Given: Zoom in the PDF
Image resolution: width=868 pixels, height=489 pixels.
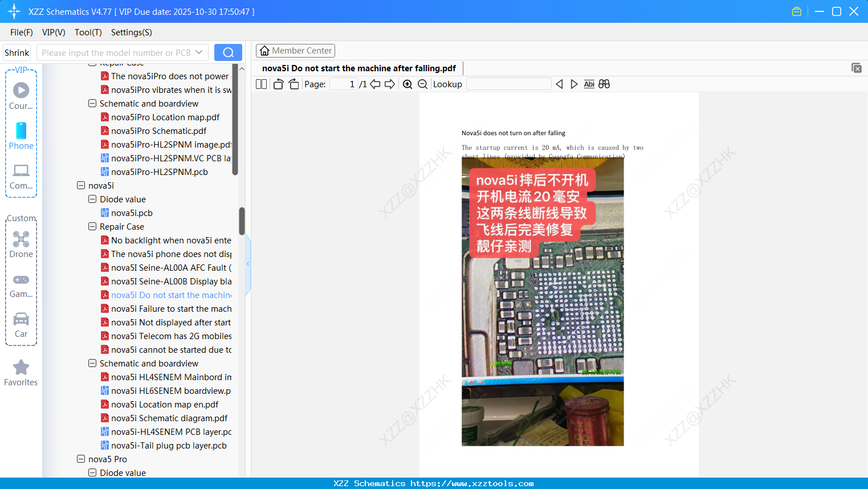Looking at the screenshot, I should pos(407,84).
